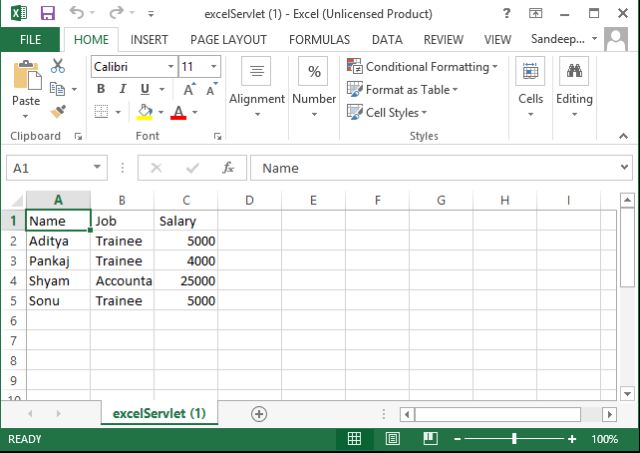
Task: Click the zoom slider handle
Action: pos(514,439)
